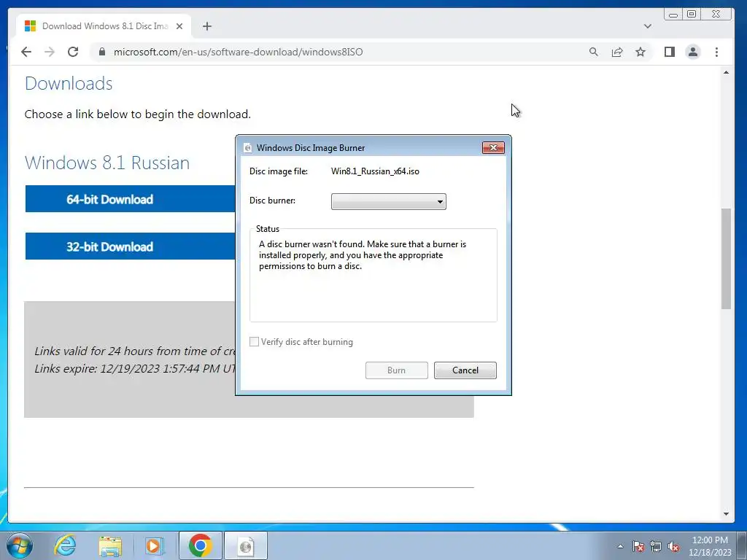The width and height of the screenshot is (747, 560).
Task: Go back in Chrome browser
Action: click(26, 52)
